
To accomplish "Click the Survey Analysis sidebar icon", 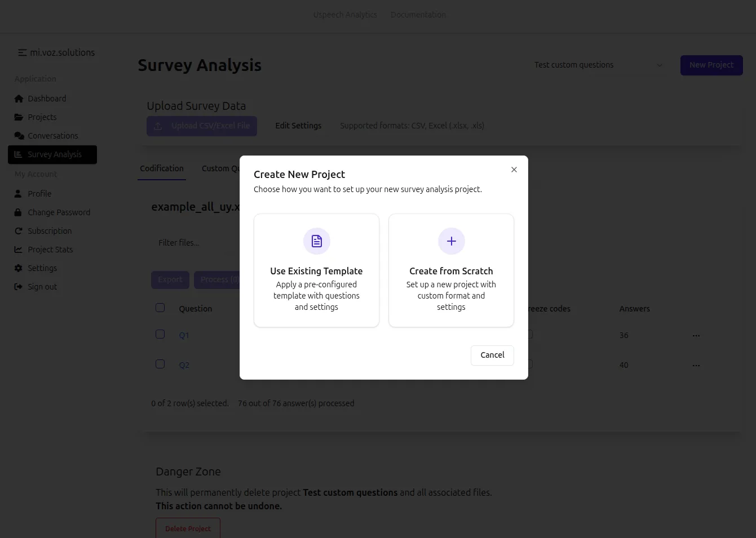I will click(19, 154).
